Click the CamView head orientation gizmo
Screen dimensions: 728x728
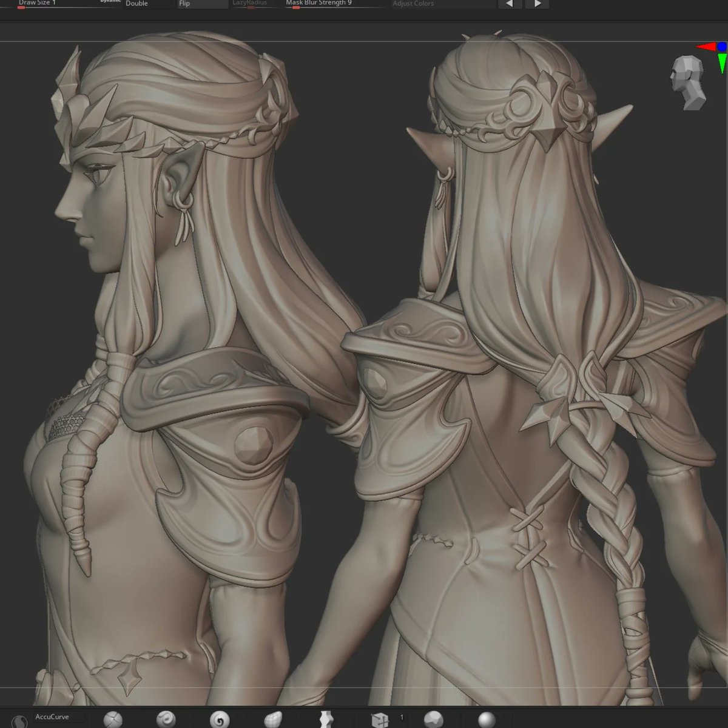688,81
